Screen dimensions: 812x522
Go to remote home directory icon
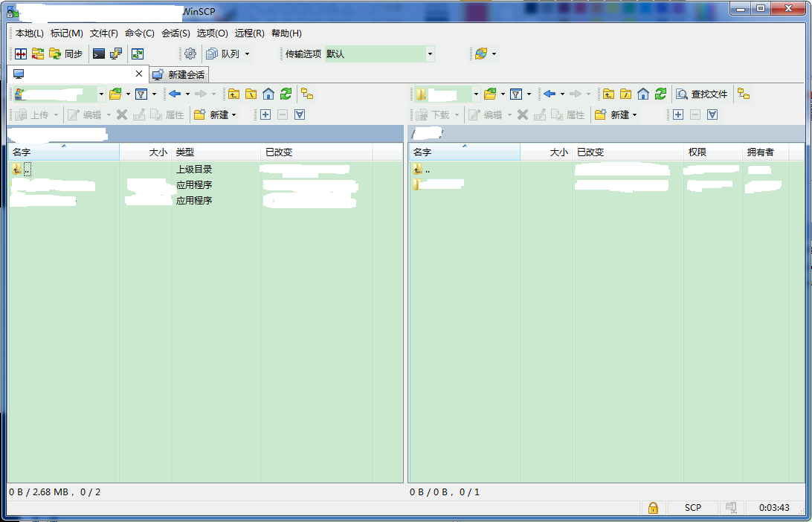(643, 94)
